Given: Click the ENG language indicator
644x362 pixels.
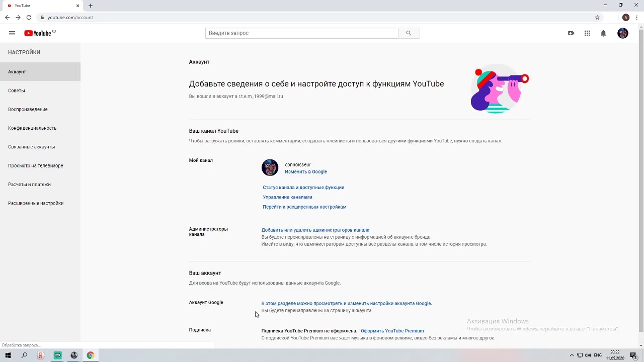Looking at the screenshot, I should click(x=598, y=355).
